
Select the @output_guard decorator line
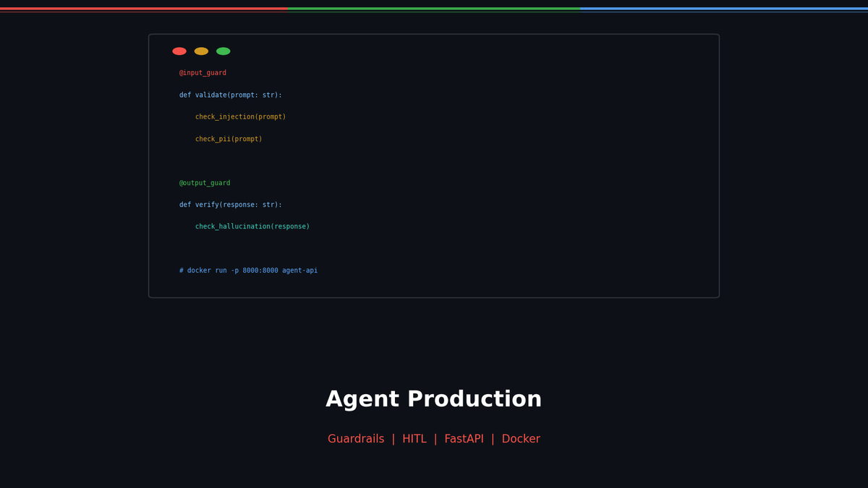pos(205,182)
